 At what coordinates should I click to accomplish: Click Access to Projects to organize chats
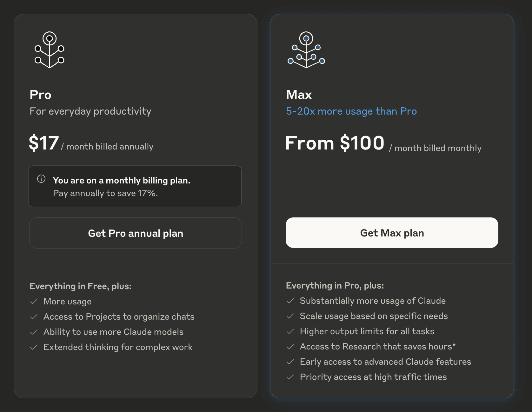click(119, 316)
